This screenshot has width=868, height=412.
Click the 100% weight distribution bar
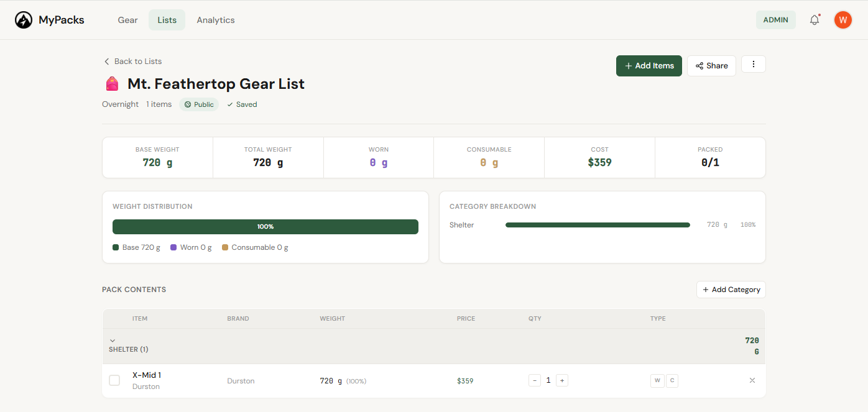(265, 227)
